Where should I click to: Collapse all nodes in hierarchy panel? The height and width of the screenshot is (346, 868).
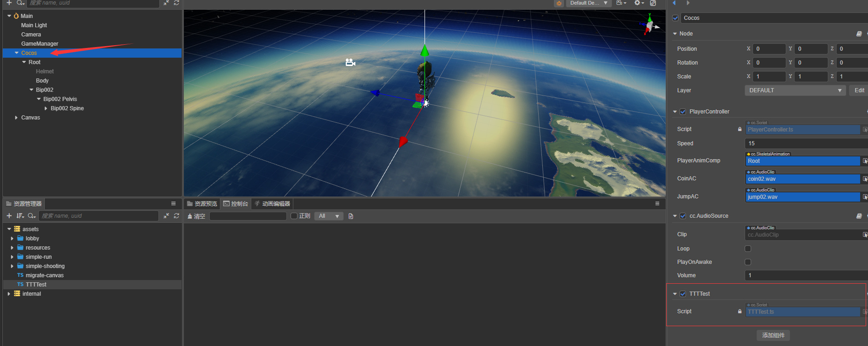(x=166, y=3)
